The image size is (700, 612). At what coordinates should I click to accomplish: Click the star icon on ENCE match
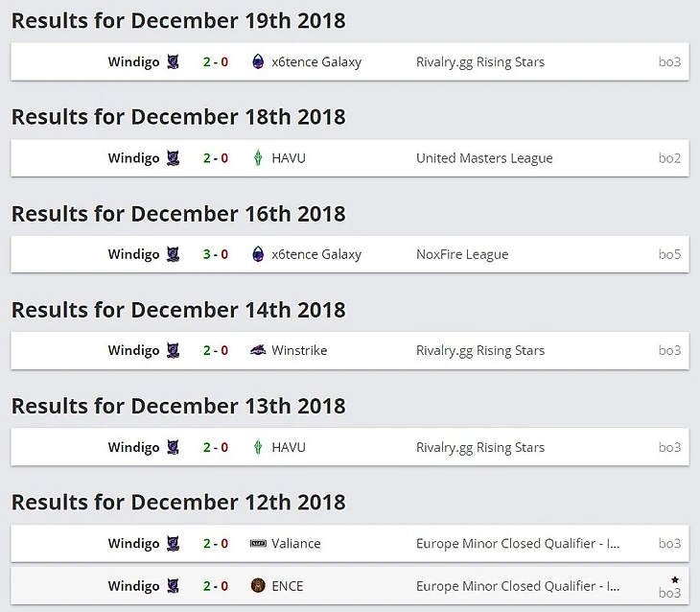pyautogui.click(x=675, y=579)
